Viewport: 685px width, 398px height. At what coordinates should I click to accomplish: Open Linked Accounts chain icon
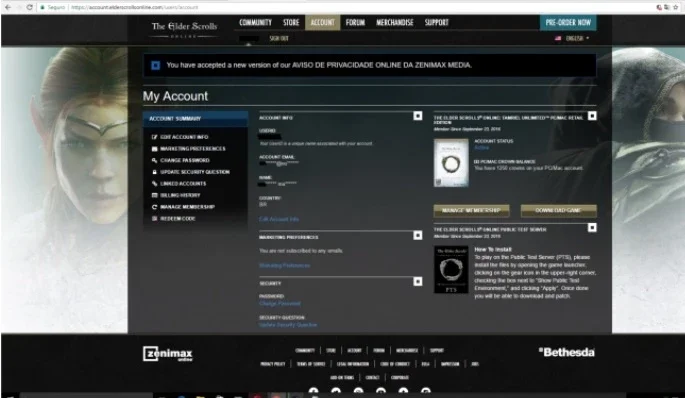pyautogui.click(x=154, y=183)
